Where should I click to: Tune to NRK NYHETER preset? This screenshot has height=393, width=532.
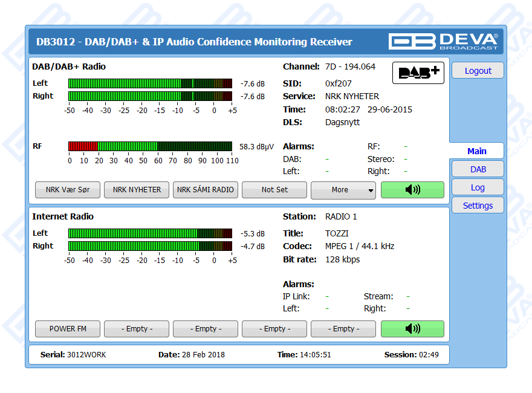coord(137,190)
